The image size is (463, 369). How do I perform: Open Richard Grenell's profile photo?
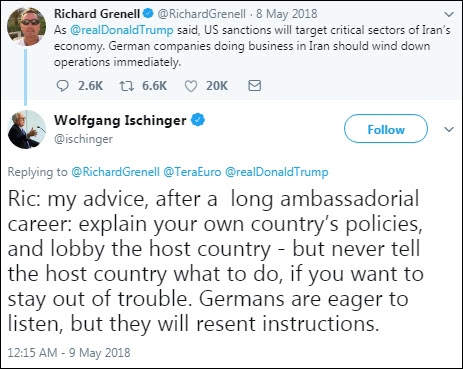(26, 26)
